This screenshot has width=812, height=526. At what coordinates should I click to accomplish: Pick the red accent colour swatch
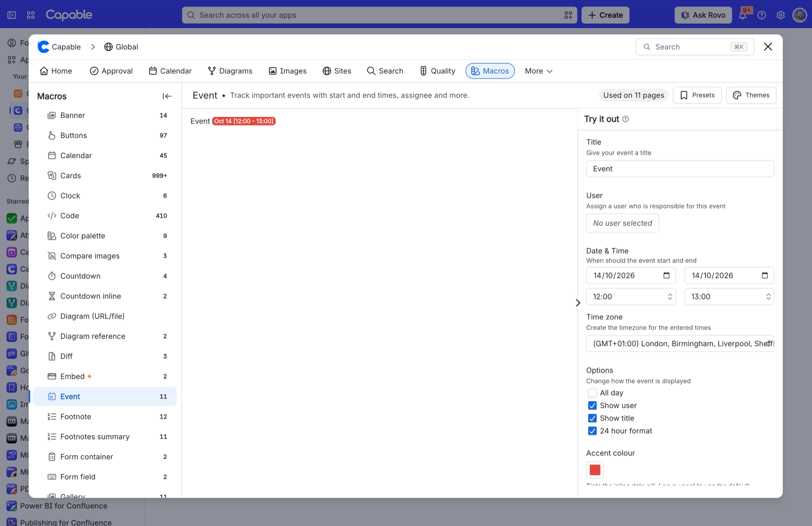(595, 470)
